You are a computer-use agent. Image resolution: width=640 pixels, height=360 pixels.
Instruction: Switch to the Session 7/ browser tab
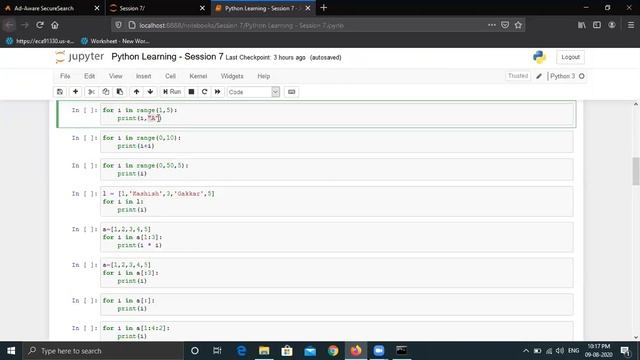(x=158, y=8)
